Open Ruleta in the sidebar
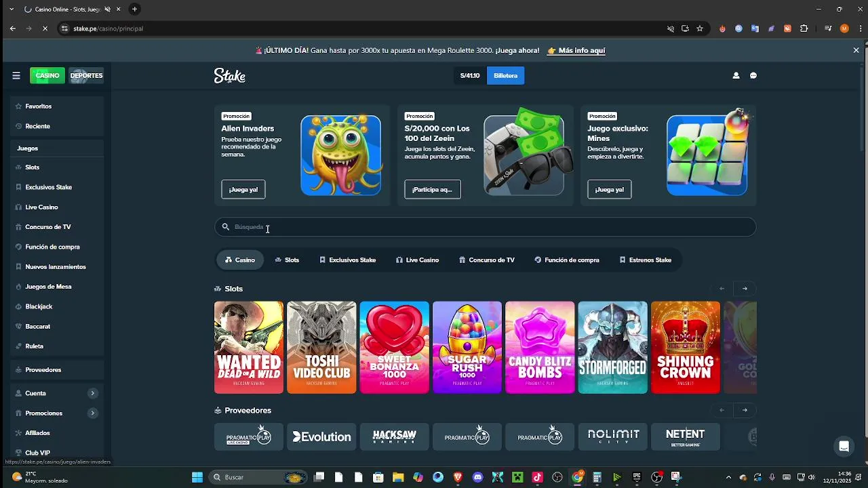 58,346
